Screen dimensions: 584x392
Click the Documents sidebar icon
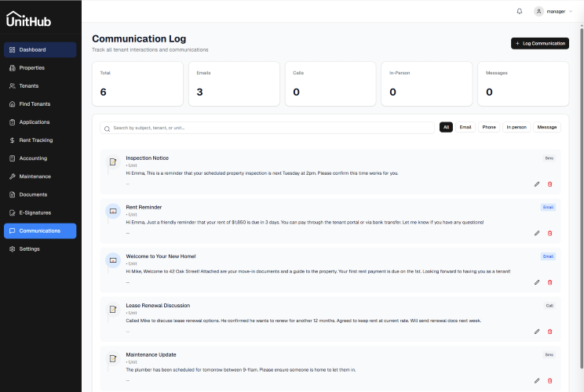coord(13,194)
